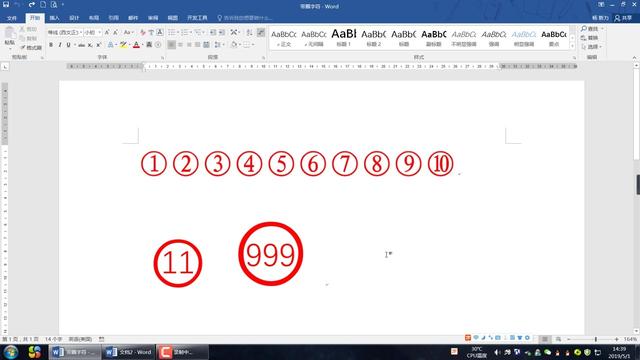Clear all formatting from selection
This screenshot has width=640, height=360.
(x=142, y=32)
